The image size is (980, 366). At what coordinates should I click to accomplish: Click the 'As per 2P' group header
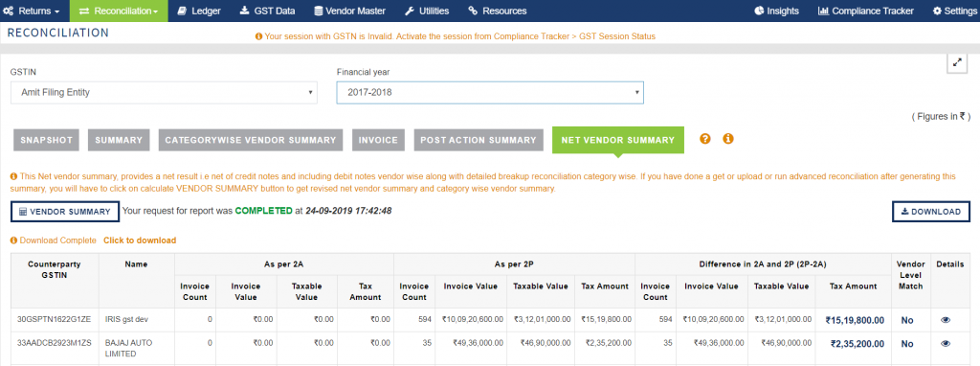point(514,264)
